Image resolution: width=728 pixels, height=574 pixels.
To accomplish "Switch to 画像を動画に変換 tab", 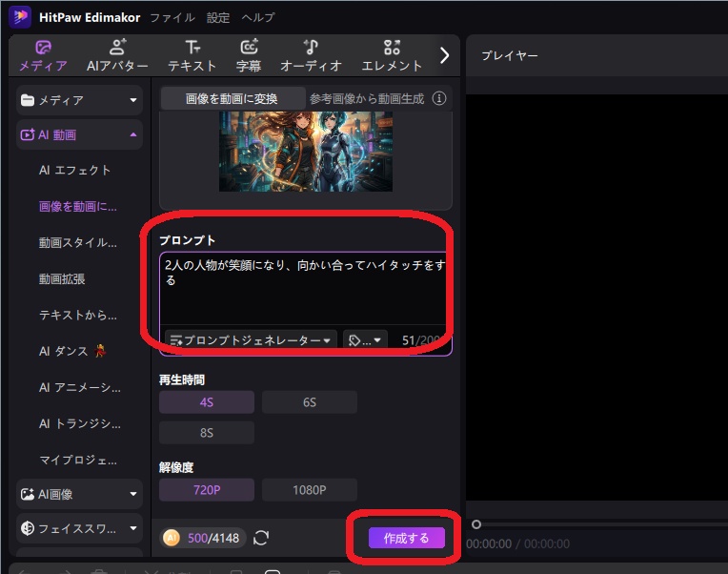I will pos(233,98).
